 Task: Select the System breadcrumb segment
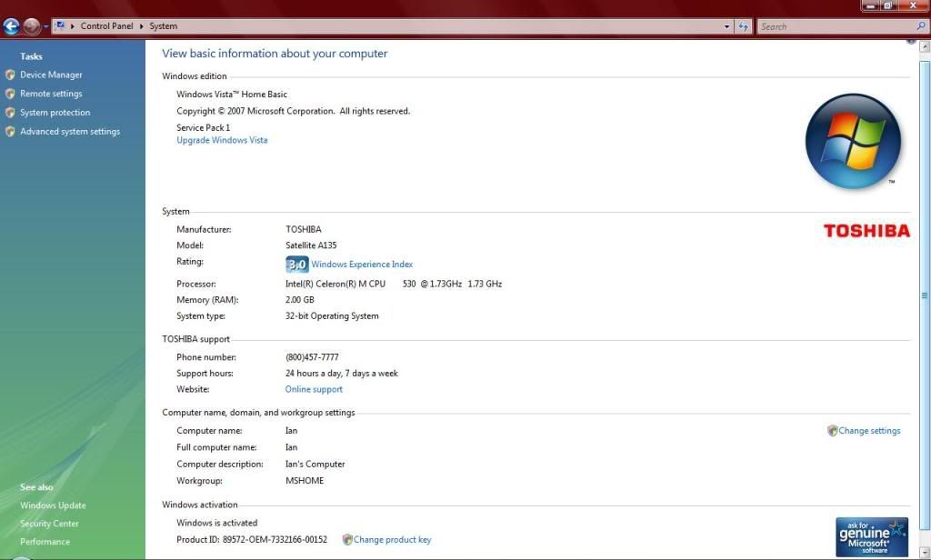click(x=164, y=26)
